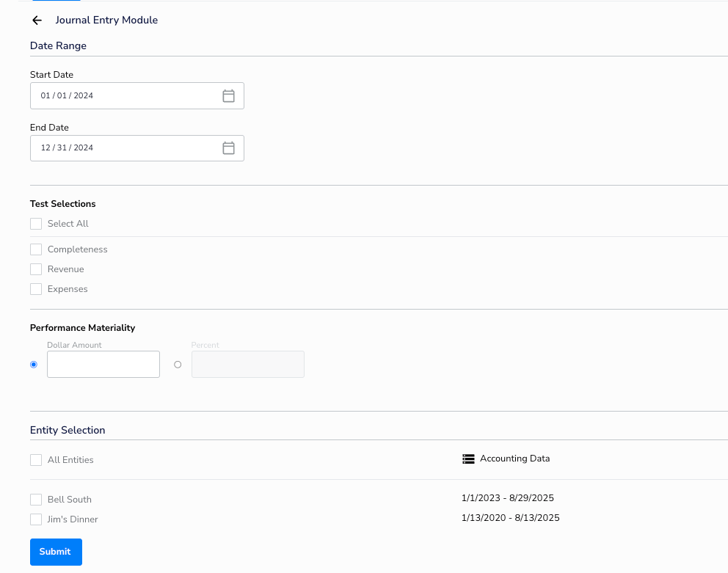Select the Dollar Amount radio button
Image resolution: width=728 pixels, height=573 pixels.
point(33,364)
